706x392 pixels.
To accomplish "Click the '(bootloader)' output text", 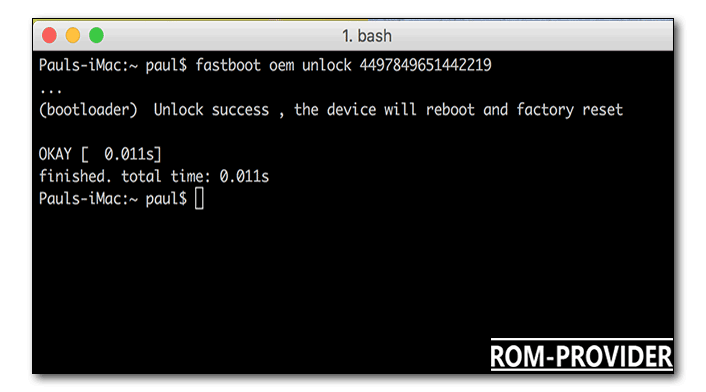I will [x=88, y=110].
